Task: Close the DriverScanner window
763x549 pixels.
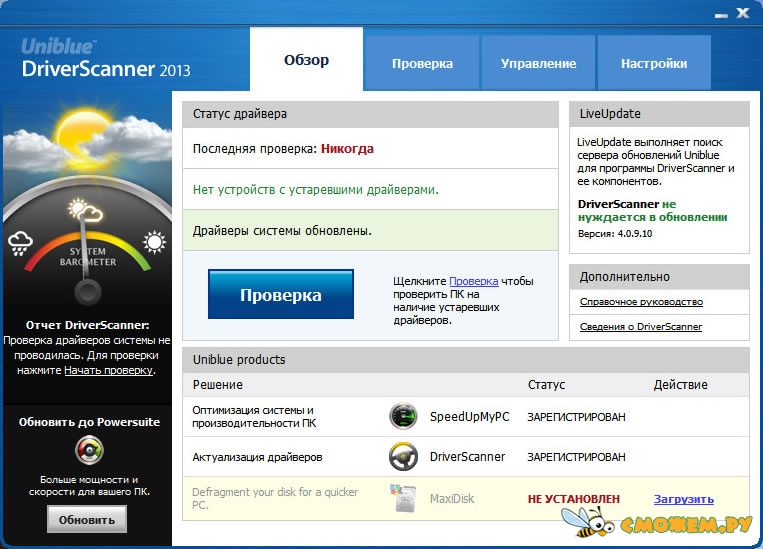Action: (x=743, y=13)
